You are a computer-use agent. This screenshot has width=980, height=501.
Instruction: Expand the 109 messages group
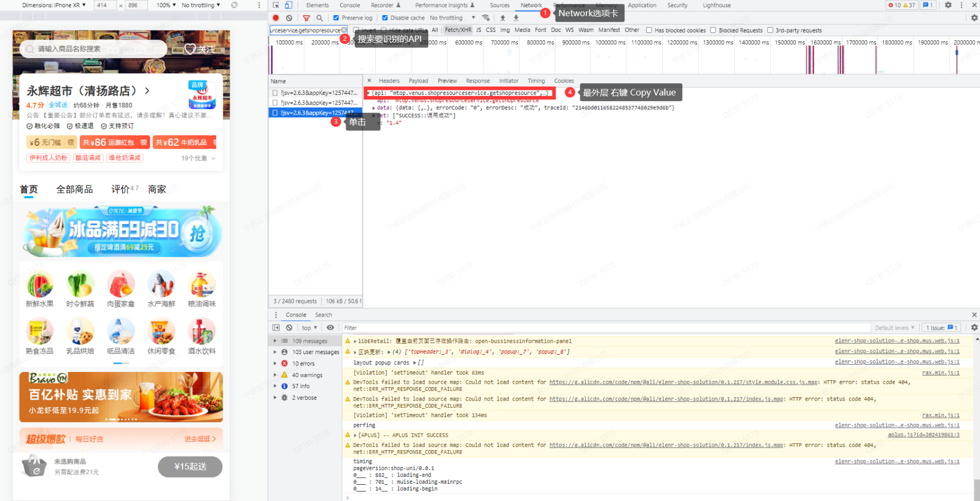[x=275, y=341]
